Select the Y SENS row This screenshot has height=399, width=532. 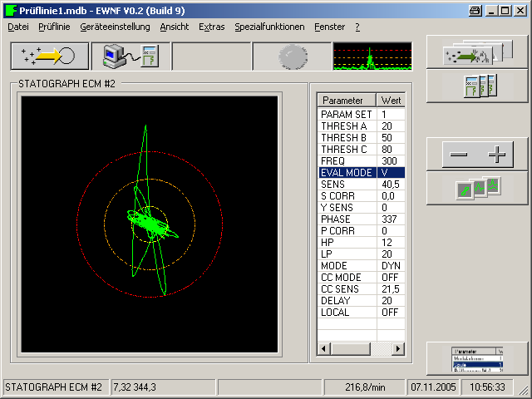362,207
